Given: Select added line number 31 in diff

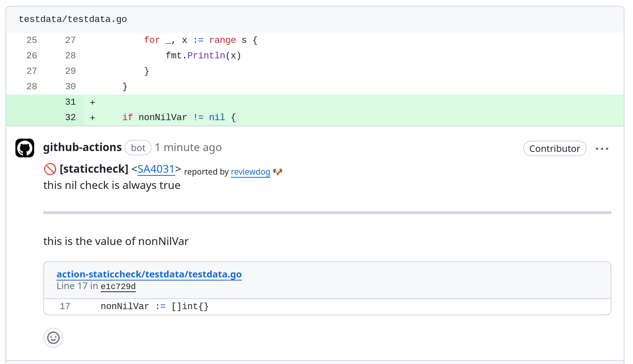Looking at the screenshot, I should click(70, 102).
